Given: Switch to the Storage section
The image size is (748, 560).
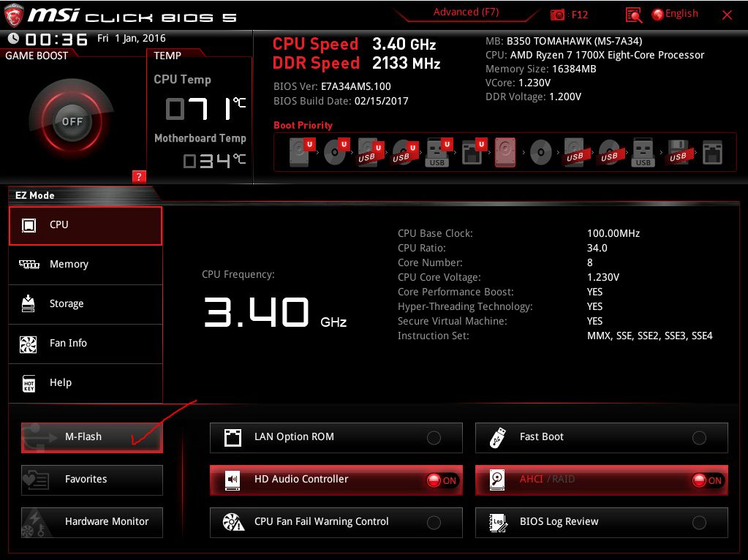Looking at the screenshot, I should (x=86, y=304).
